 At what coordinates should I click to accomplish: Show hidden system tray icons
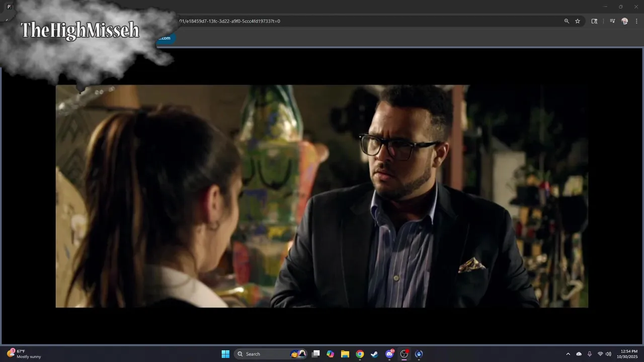[x=568, y=354]
